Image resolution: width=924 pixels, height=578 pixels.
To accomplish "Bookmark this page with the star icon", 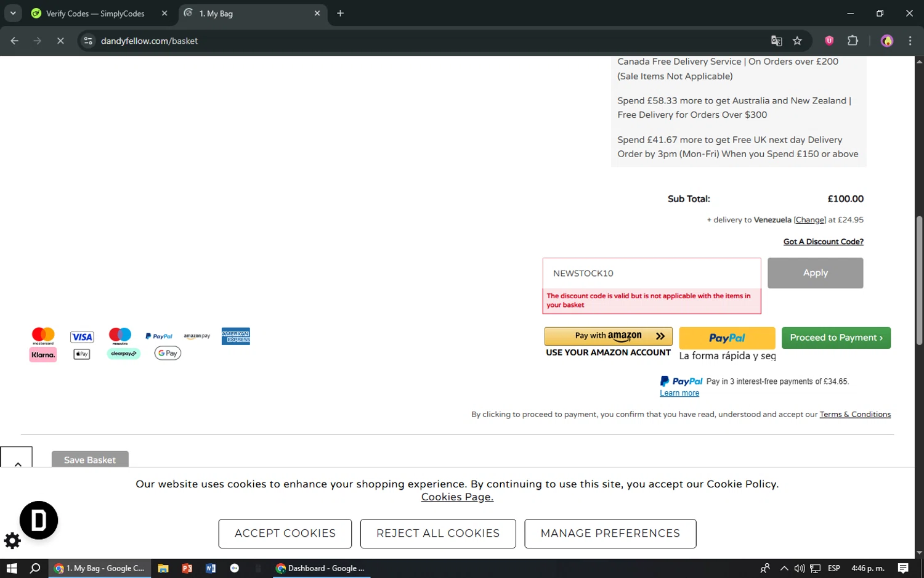I will (797, 41).
